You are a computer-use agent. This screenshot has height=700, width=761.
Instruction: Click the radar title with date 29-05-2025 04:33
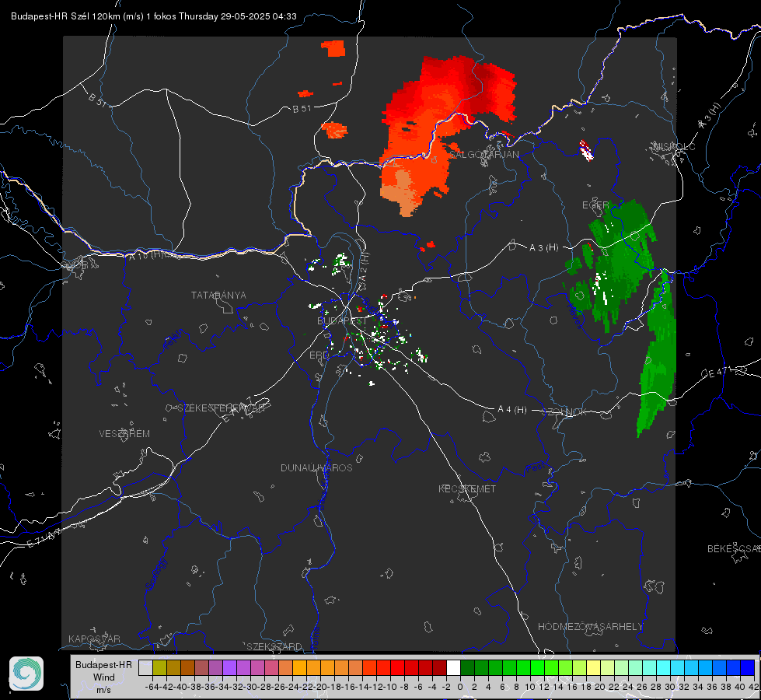tap(153, 16)
